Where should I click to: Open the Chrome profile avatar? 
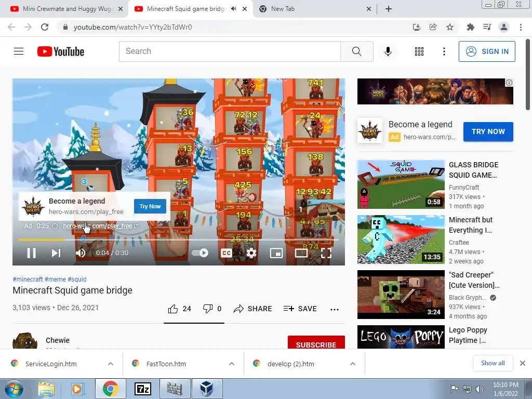click(504, 27)
